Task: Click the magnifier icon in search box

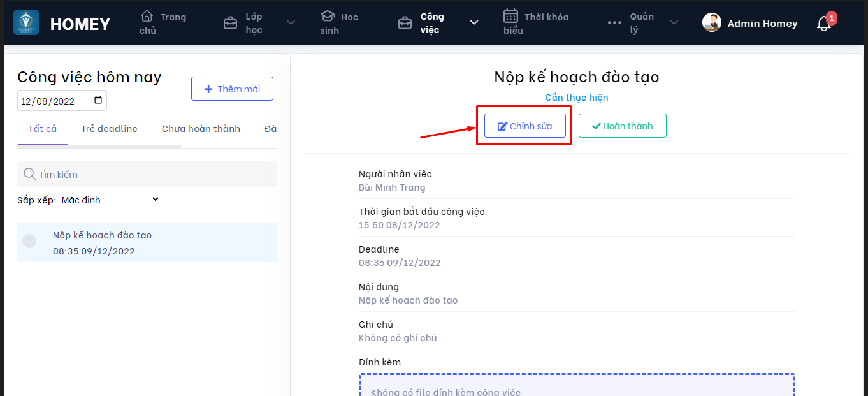Action: [29, 174]
